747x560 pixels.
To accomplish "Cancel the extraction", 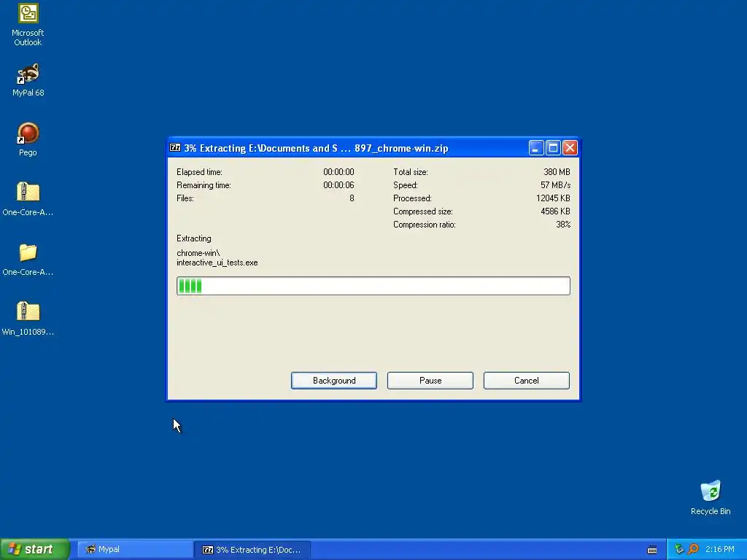I will pyautogui.click(x=527, y=381).
